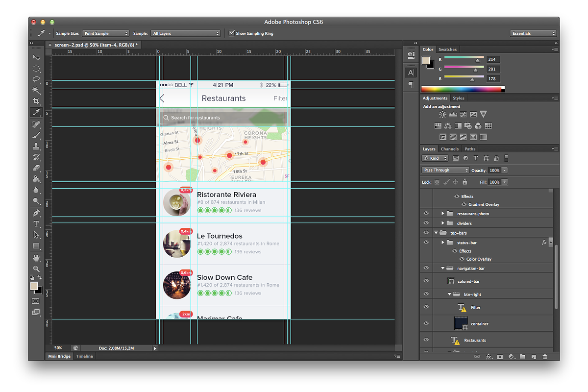Screen dimensions: 588x392
Task: Open the Sample All Layers dropdown
Action: [185, 33]
